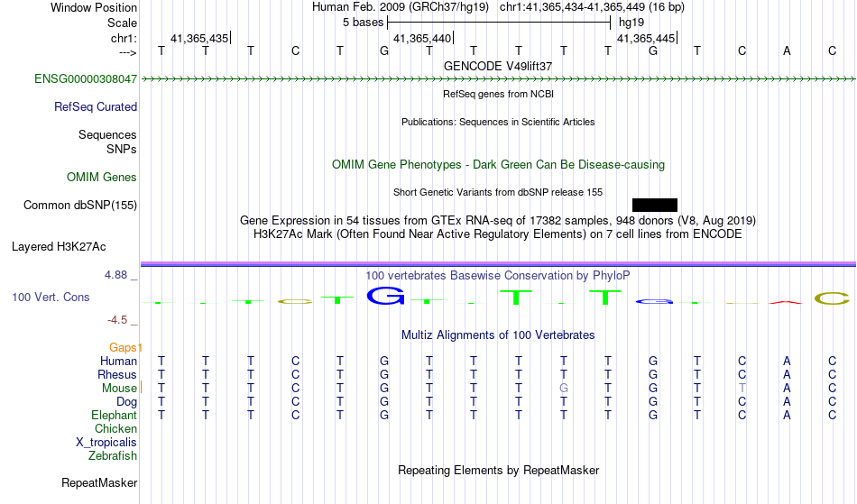Open the Layered H3K27Ac track label
857x504 pixels.
pos(59,247)
